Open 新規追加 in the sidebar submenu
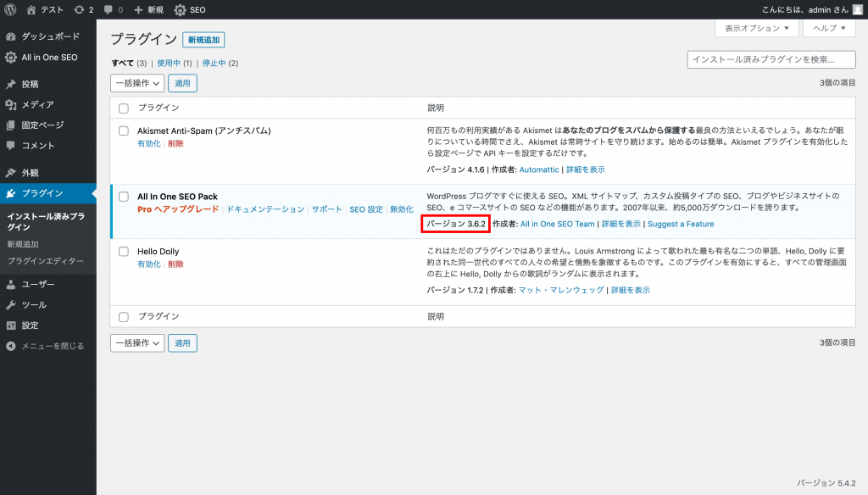The height and width of the screenshot is (495, 868). coord(23,244)
